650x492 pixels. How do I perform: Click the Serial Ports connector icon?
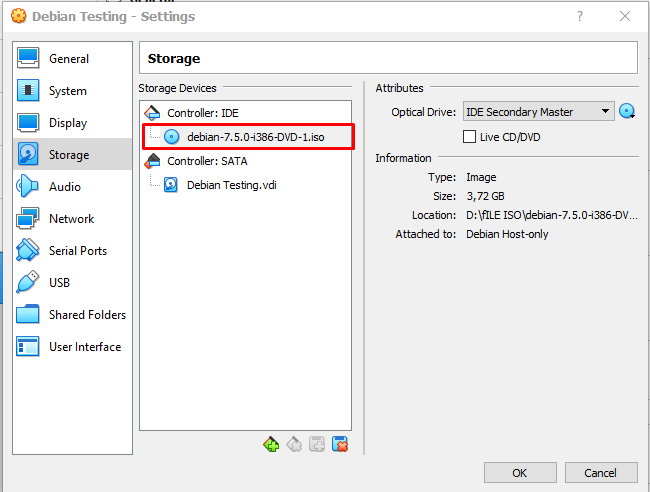[28, 250]
